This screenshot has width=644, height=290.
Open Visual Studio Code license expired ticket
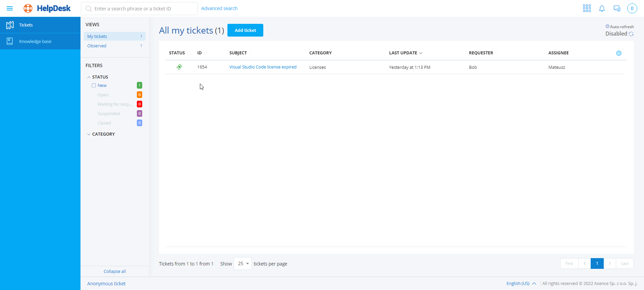point(263,67)
